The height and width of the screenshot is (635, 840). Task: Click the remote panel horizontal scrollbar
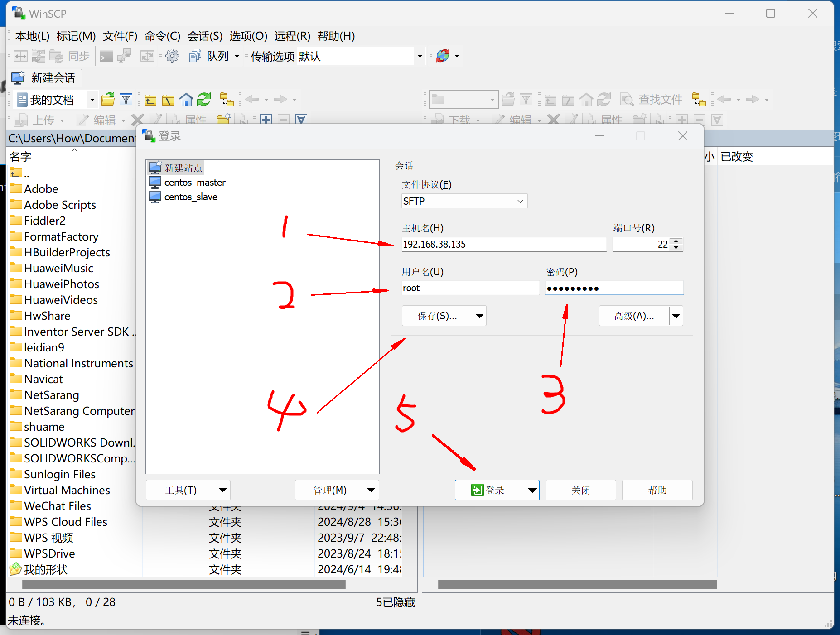click(x=577, y=584)
